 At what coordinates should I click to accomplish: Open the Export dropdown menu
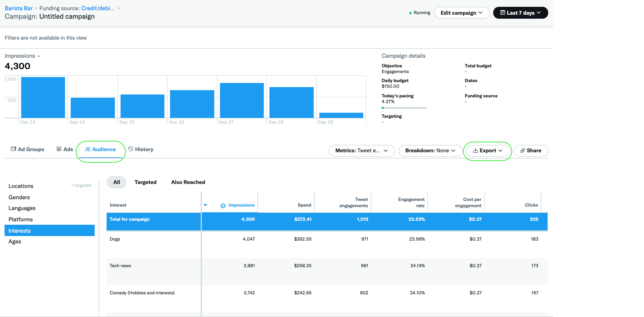[x=488, y=151]
